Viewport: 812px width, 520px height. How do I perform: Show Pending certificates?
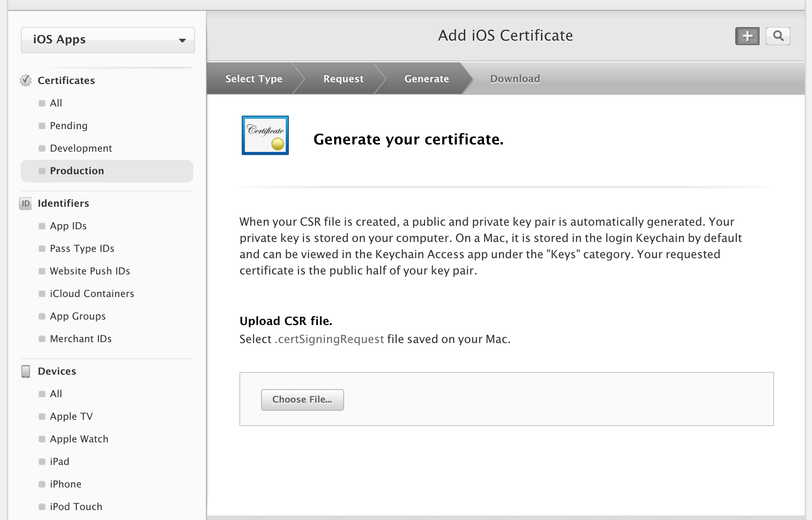(69, 125)
